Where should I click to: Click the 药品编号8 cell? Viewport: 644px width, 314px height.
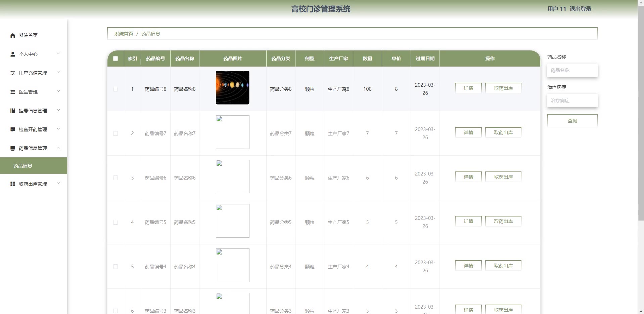click(x=155, y=89)
